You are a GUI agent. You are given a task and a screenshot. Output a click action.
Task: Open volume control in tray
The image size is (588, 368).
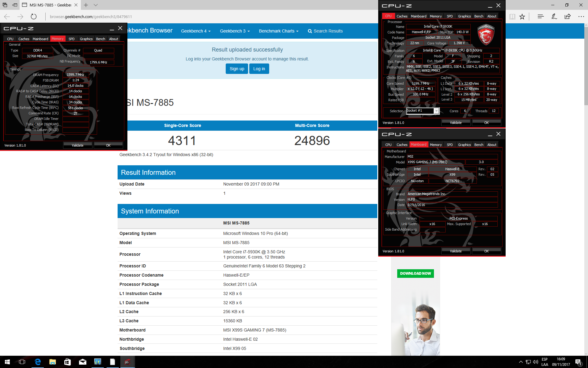click(x=536, y=362)
